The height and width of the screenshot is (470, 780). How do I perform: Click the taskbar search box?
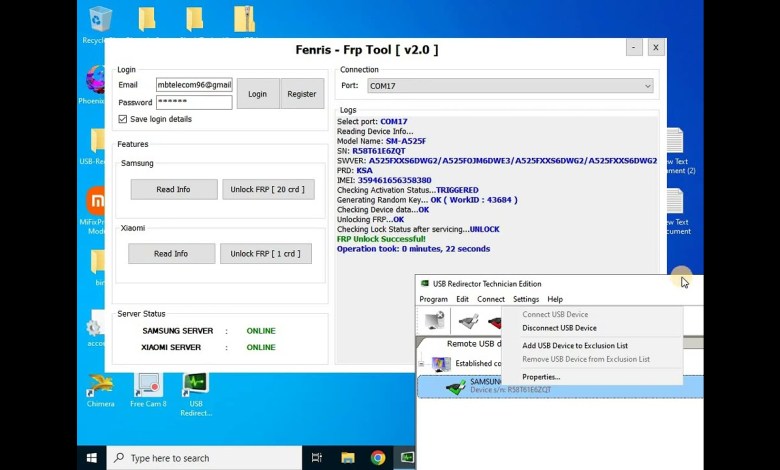tap(204, 458)
